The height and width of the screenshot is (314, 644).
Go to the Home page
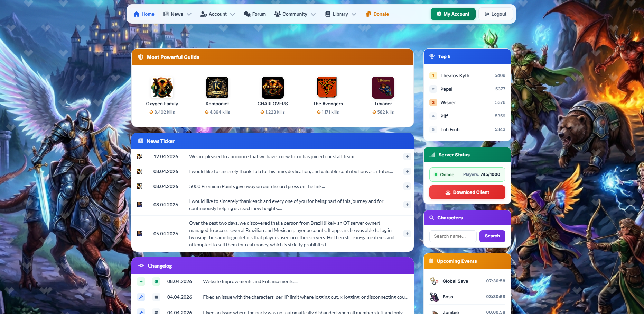[x=144, y=14]
